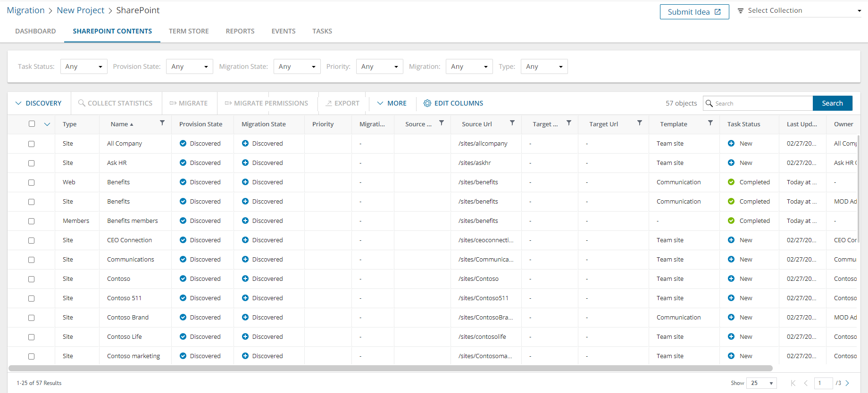Screen dimensions: 868x393
Task: Click the Submit Idea button
Action: pos(694,12)
